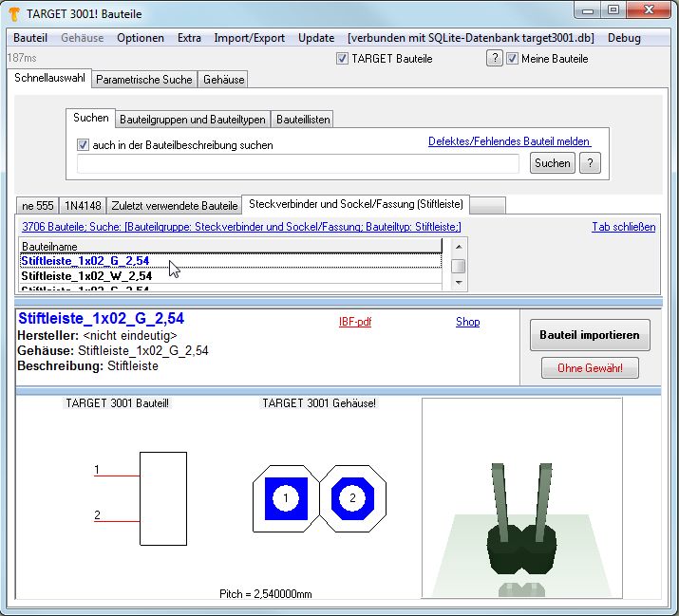Click the search text input field

[298, 163]
